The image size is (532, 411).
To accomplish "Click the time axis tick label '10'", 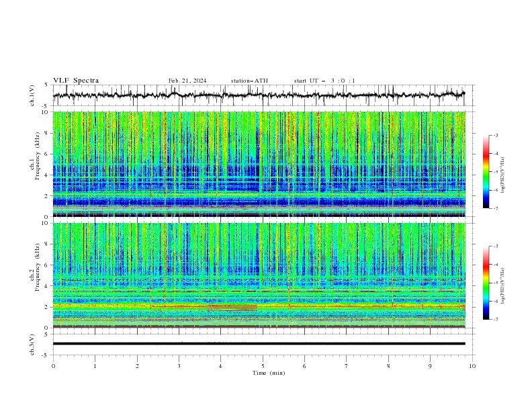I will pyautogui.click(x=472, y=366).
